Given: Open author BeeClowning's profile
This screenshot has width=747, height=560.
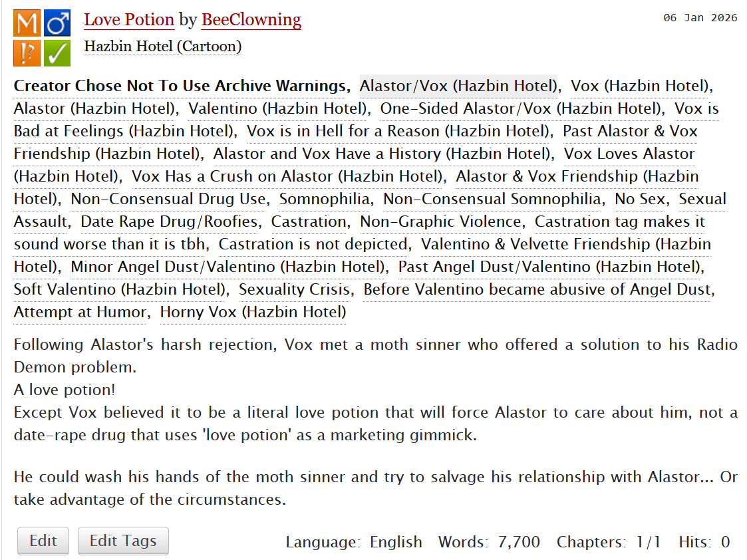Looking at the screenshot, I should tap(251, 20).
